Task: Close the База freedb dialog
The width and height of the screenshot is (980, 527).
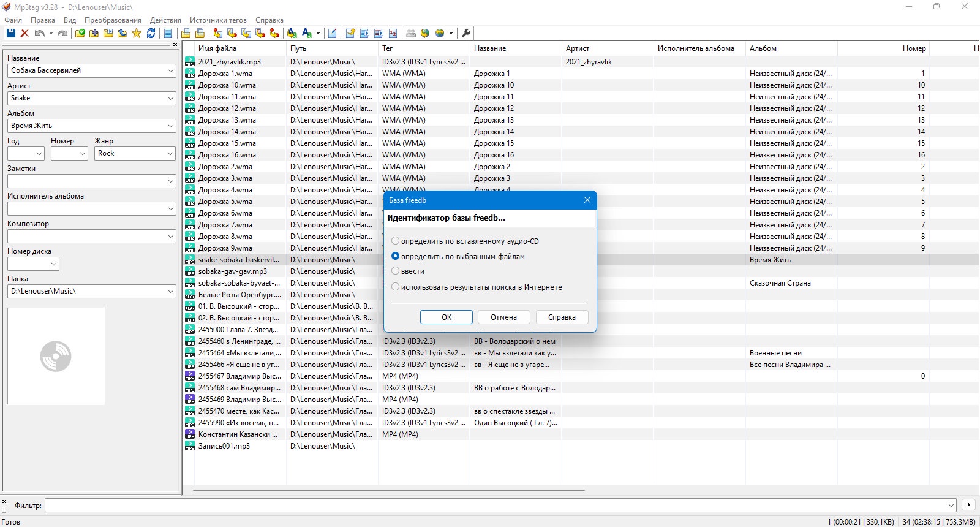Action: [x=587, y=200]
